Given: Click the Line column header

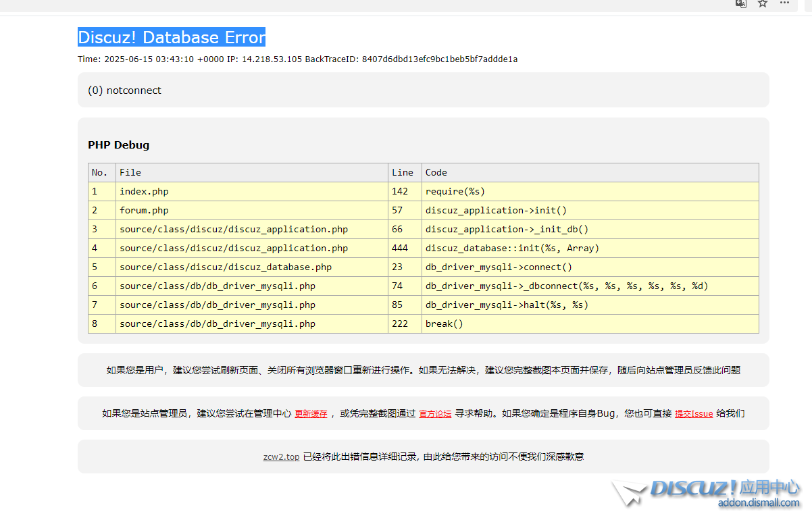Looking at the screenshot, I should tap(403, 173).
